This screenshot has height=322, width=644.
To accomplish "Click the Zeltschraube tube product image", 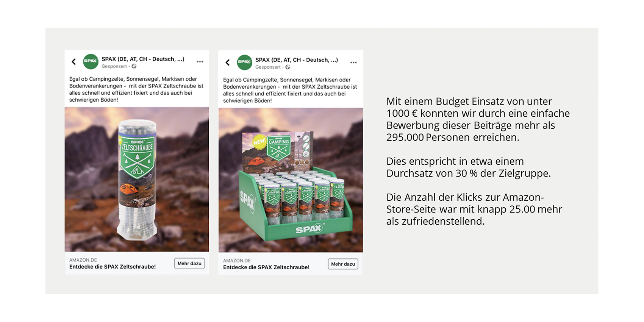I will pyautogui.click(x=137, y=179).
